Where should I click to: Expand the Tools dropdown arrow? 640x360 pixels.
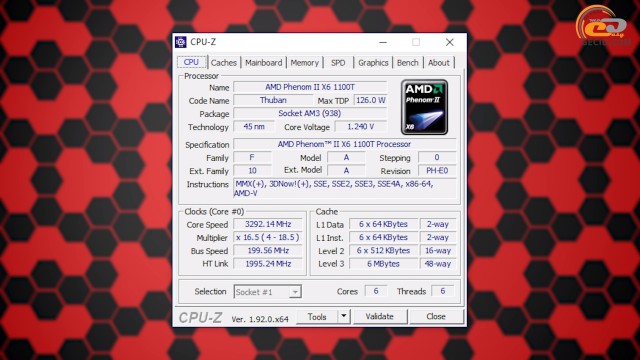point(344,317)
